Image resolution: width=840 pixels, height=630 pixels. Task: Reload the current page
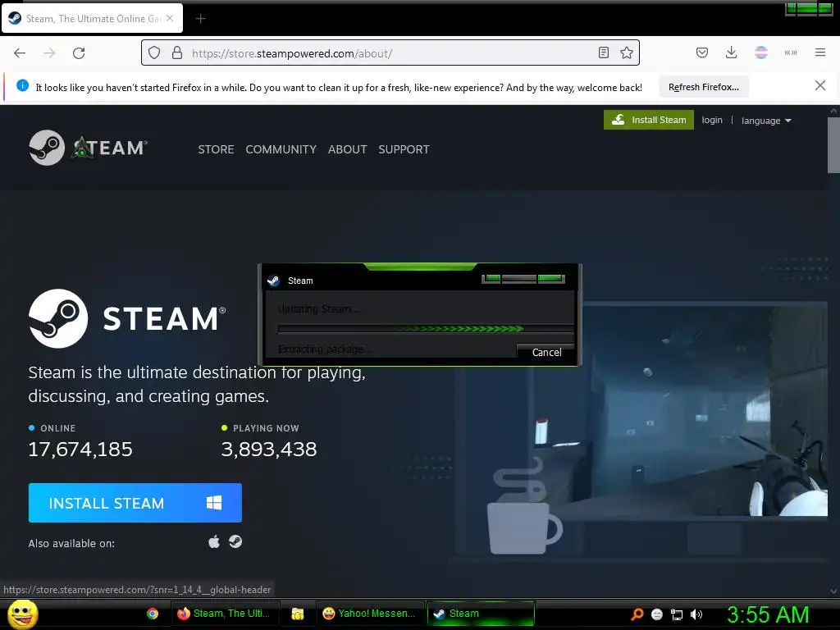[x=79, y=53]
